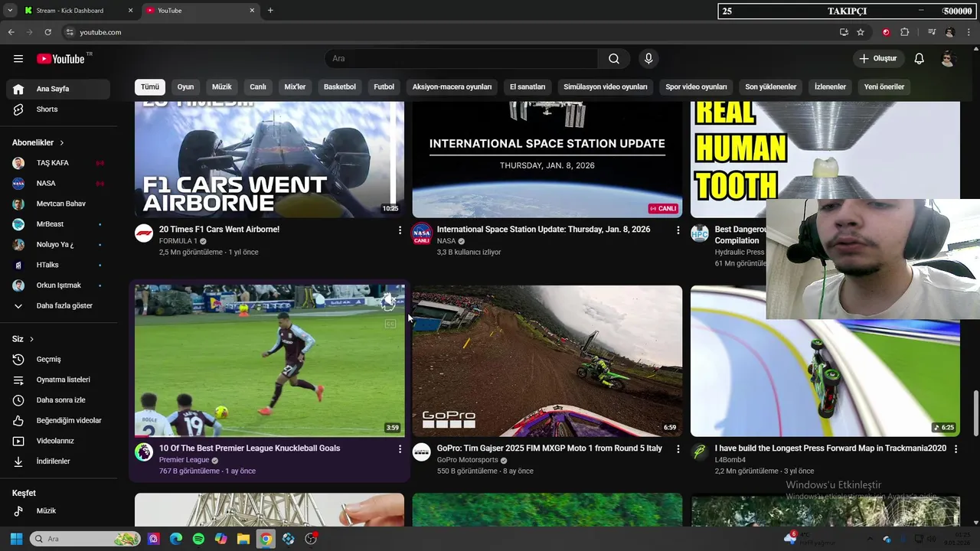Open Daha sonra izle list
This screenshot has height=551, width=980.
click(x=57, y=400)
